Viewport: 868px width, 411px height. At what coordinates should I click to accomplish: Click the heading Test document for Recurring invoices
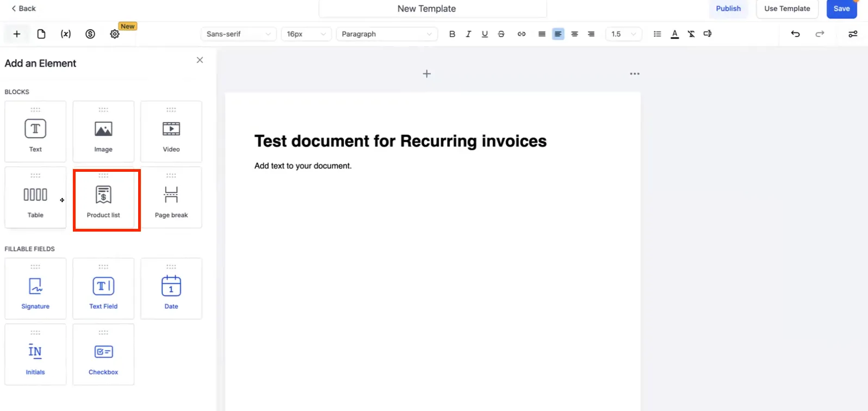[x=400, y=141]
